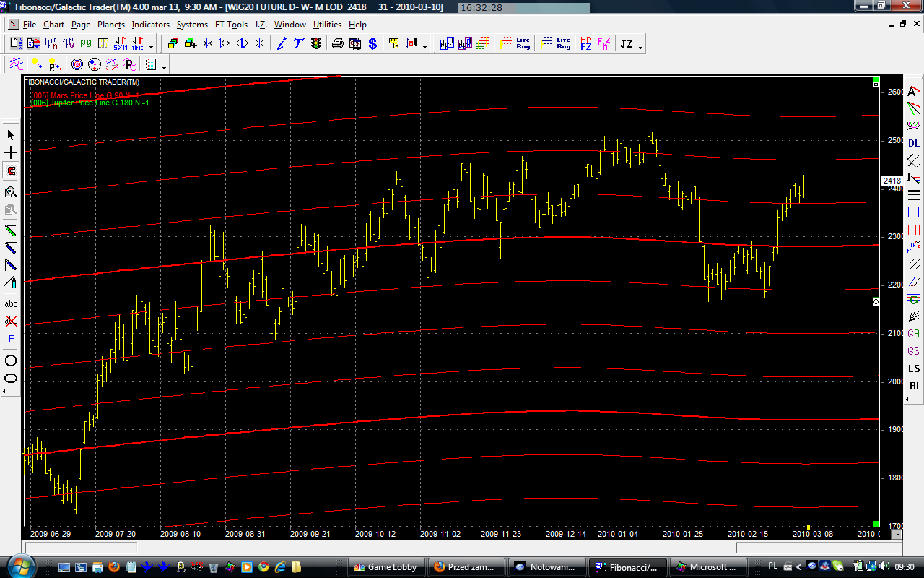This screenshot has height=578, width=924.
Task: Click the DL tool in right sidebar
Action: click(x=914, y=143)
